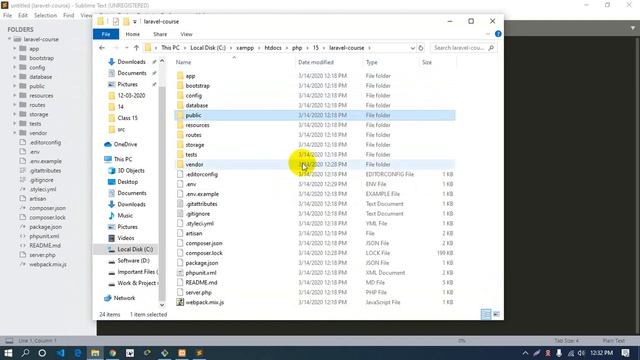640x360 pixels.
Task: Open address bar history dropdown
Action: coord(412,48)
